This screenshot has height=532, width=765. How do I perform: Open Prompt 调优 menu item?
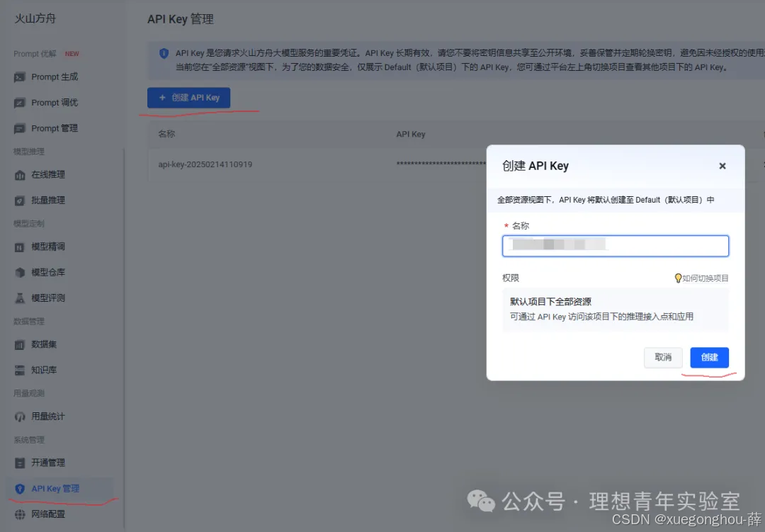click(55, 103)
